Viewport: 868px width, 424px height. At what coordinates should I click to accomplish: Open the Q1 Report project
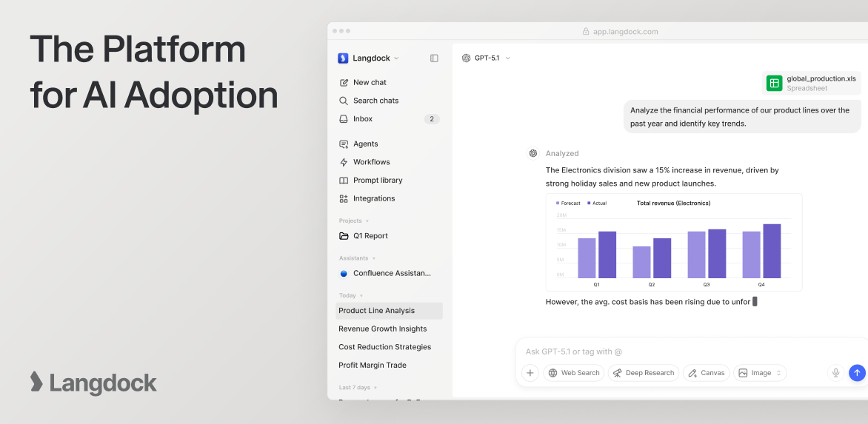click(x=389, y=236)
